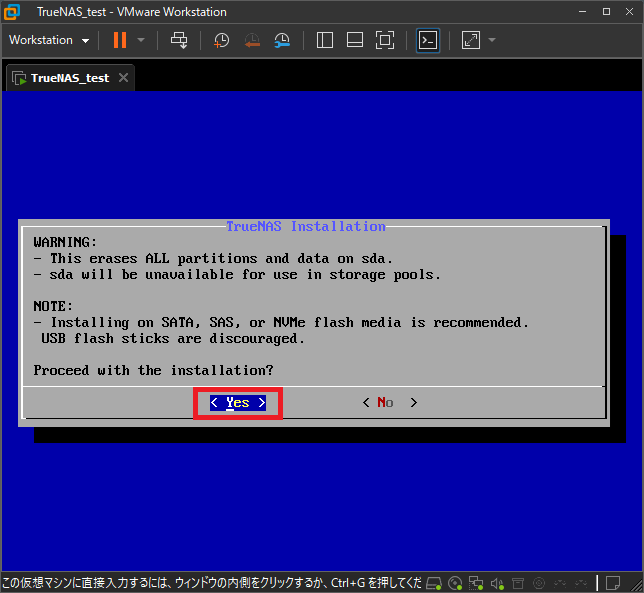Click the Ctrl+G hint in status bar
Image resolution: width=644 pixels, height=593 pixels.
(347, 583)
